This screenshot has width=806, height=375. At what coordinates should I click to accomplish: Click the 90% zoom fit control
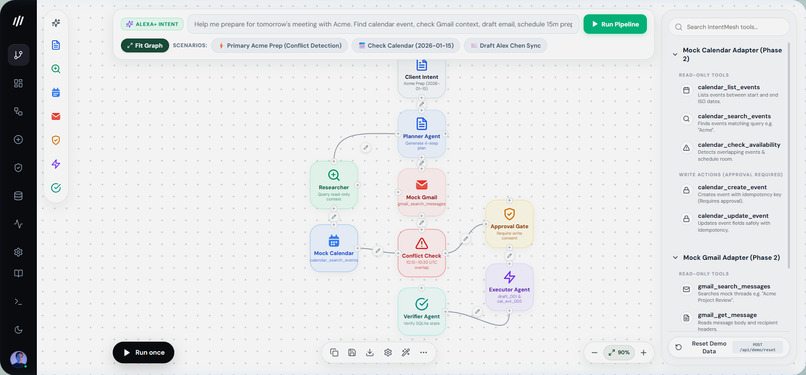pyautogui.click(x=619, y=352)
